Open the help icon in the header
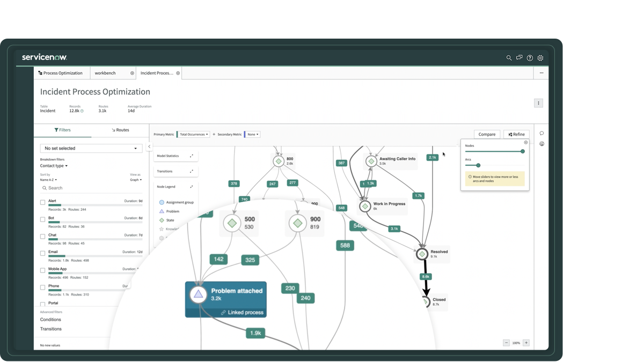 tap(530, 58)
